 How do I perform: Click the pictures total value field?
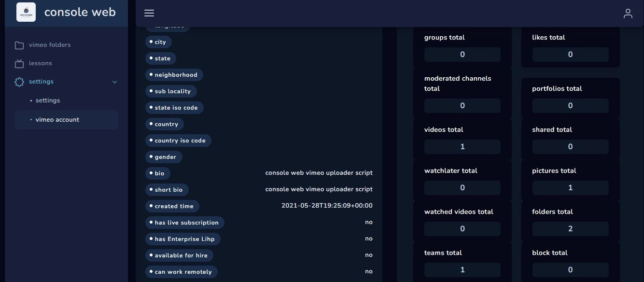(570, 188)
